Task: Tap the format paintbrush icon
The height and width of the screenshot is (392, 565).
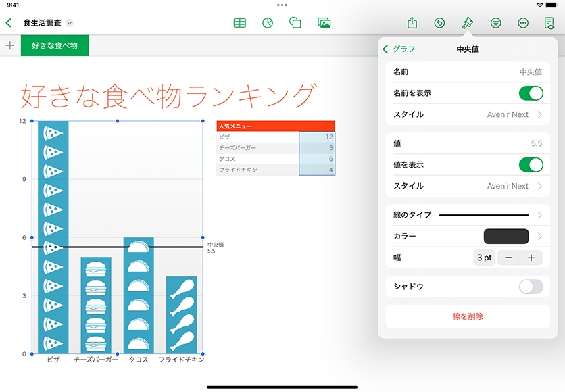Action: tap(467, 23)
